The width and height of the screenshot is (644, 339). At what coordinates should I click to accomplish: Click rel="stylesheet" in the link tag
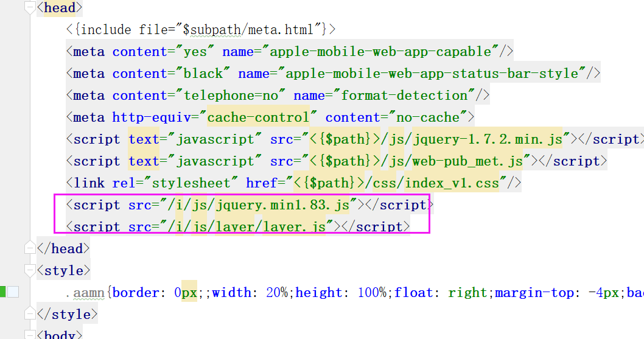pyautogui.click(x=175, y=183)
